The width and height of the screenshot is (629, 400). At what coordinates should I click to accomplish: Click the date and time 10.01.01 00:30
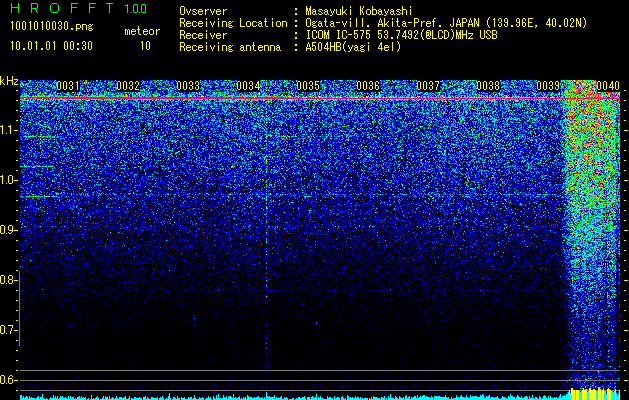pyautogui.click(x=51, y=46)
